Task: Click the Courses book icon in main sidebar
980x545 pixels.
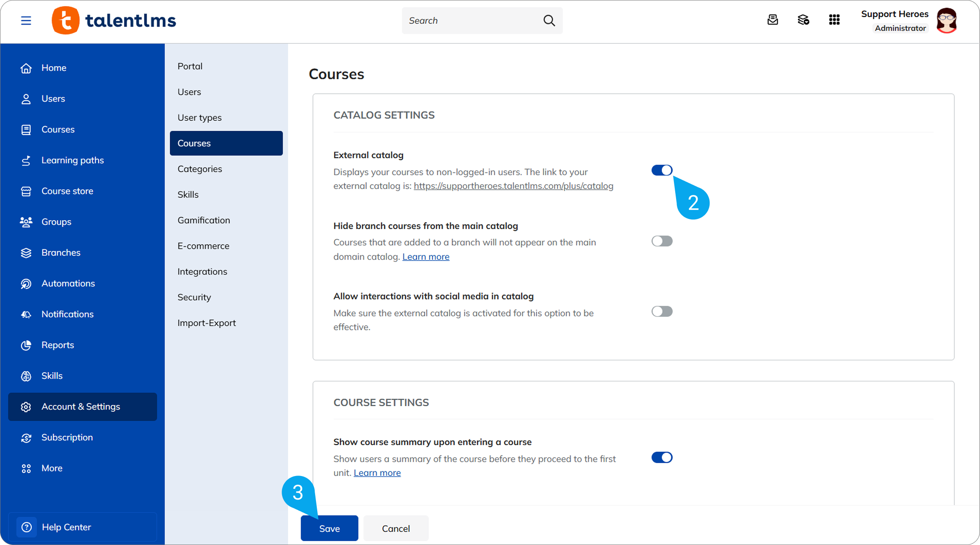Action: pos(26,130)
